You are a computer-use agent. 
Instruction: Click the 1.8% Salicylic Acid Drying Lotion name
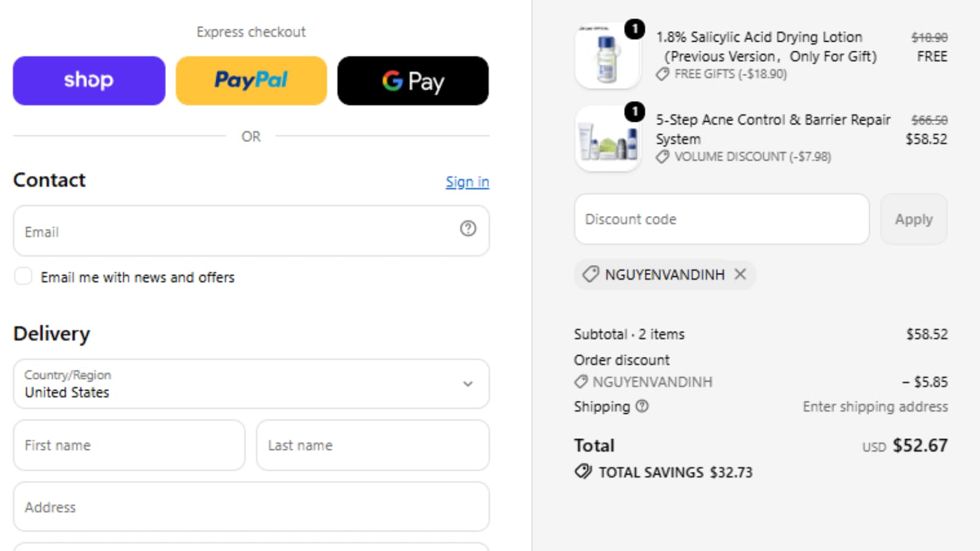[x=766, y=47]
